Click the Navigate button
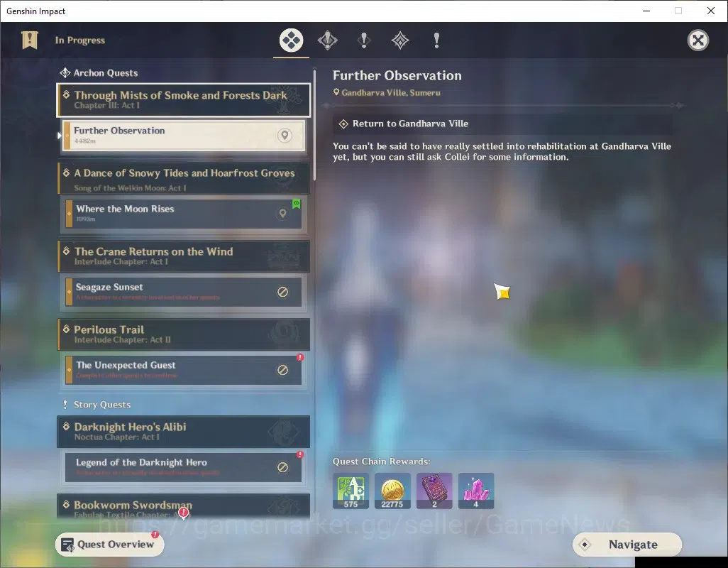The image size is (728, 568). tap(627, 545)
